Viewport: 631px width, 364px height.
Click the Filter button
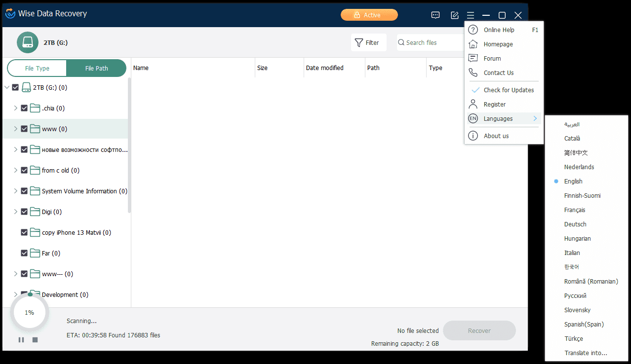click(368, 43)
